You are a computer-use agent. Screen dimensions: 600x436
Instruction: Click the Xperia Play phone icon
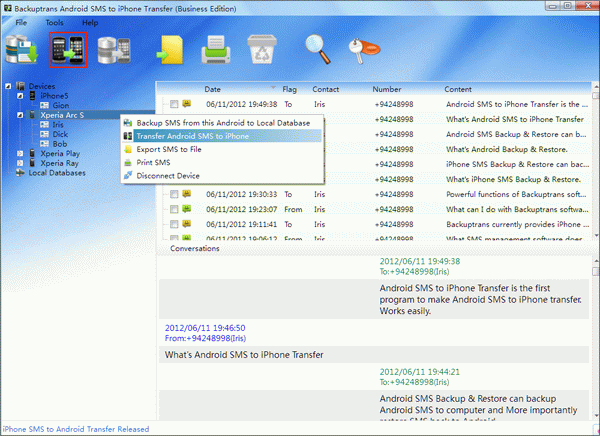[x=33, y=153]
